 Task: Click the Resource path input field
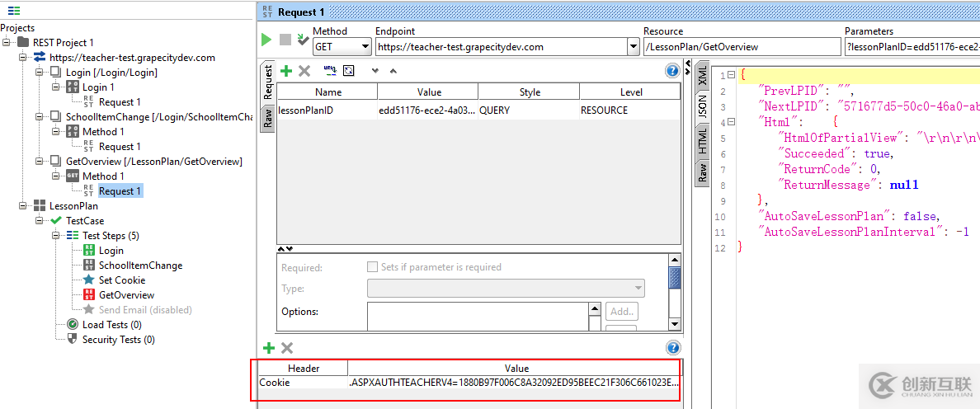tap(742, 47)
